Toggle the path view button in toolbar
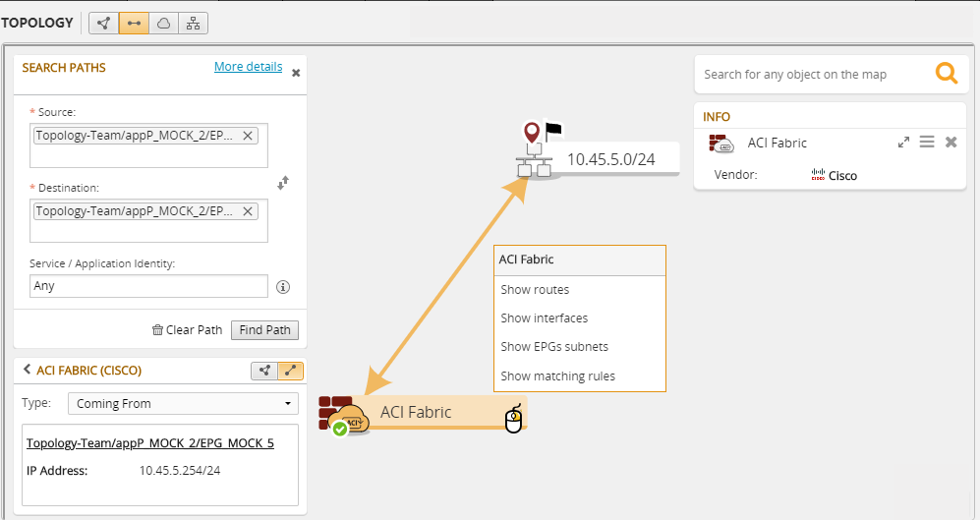This screenshot has width=980, height=520. click(x=134, y=23)
